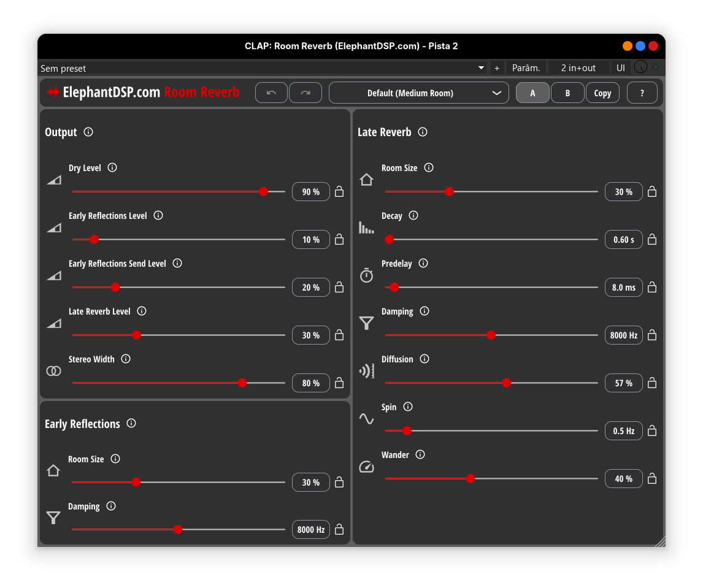Open the 2 in+out routing selector
Image resolution: width=703 pixels, height=588 pixels.
[x=578, y=68]
